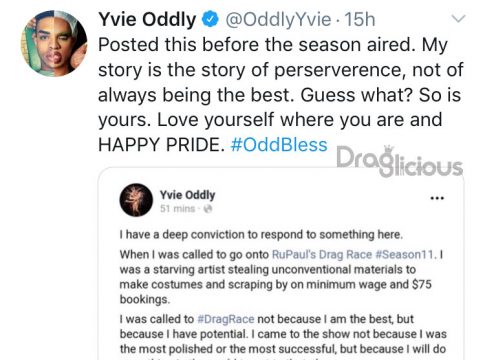This screenshot has width=485, height=360.
Task: Click the "deep conviction" opening sentence
Action: pyautogui.click(x=261, y=235)
